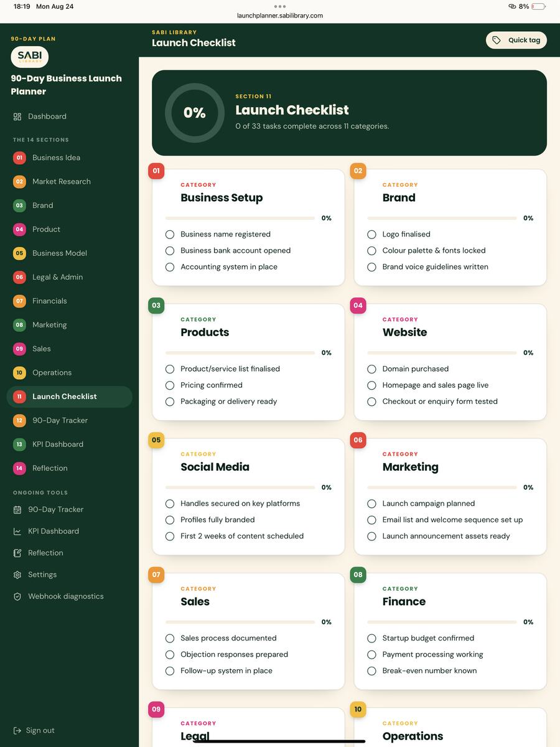Tap the battery indicator in status bar

[538, 6]
